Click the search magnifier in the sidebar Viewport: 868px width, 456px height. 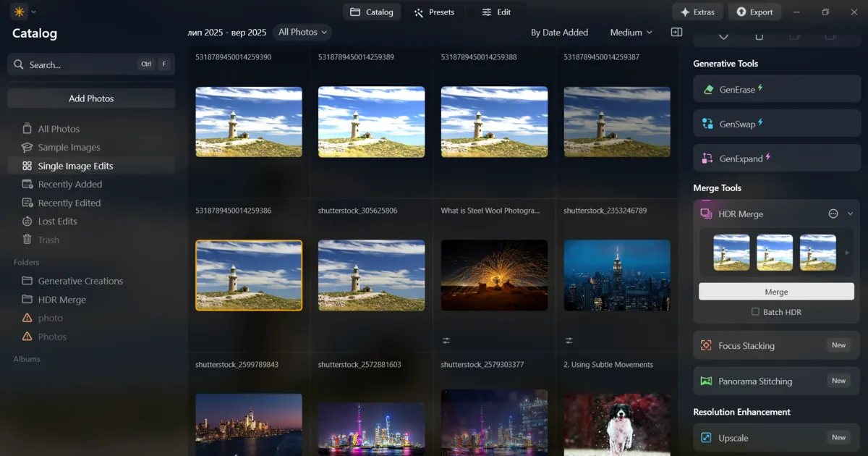[18, 64]
